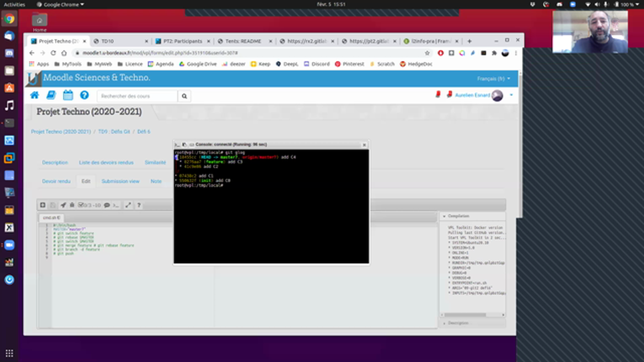Toggle editor fullscreen arrows icon
Screen dimensions: 644x362
[x=128, y=205]
